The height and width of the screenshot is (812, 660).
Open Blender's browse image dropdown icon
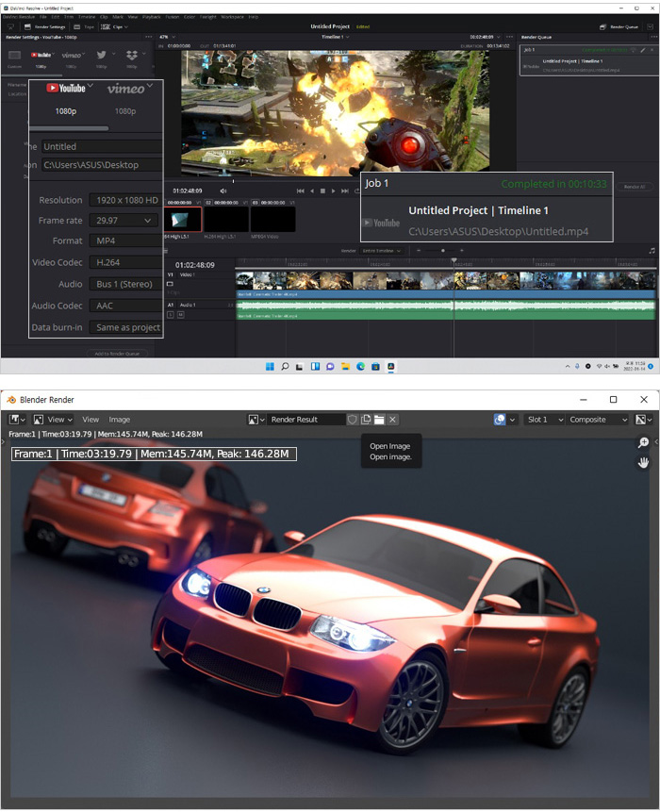tap(256, 420)
